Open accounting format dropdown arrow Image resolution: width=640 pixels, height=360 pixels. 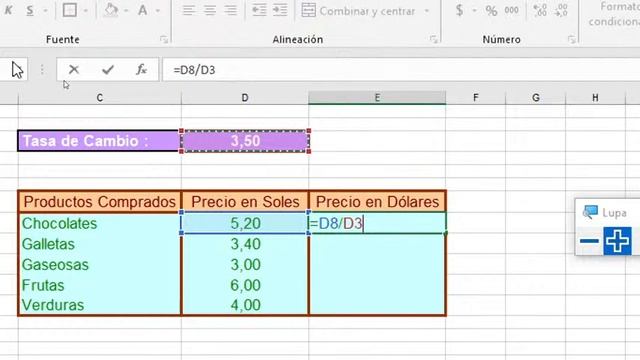pyautogui.click(x=474, y=10)
